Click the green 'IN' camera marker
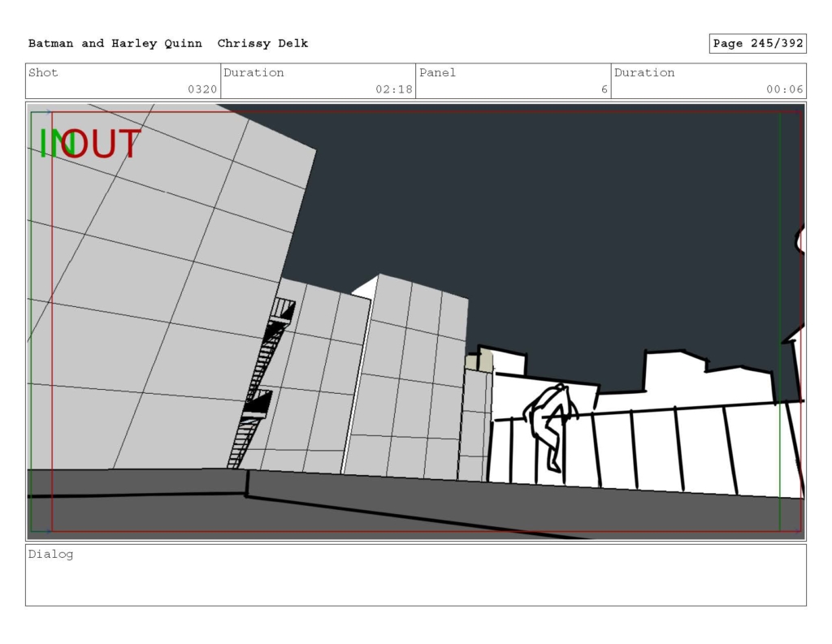This screenshot has height=644, width=832. 56,144
